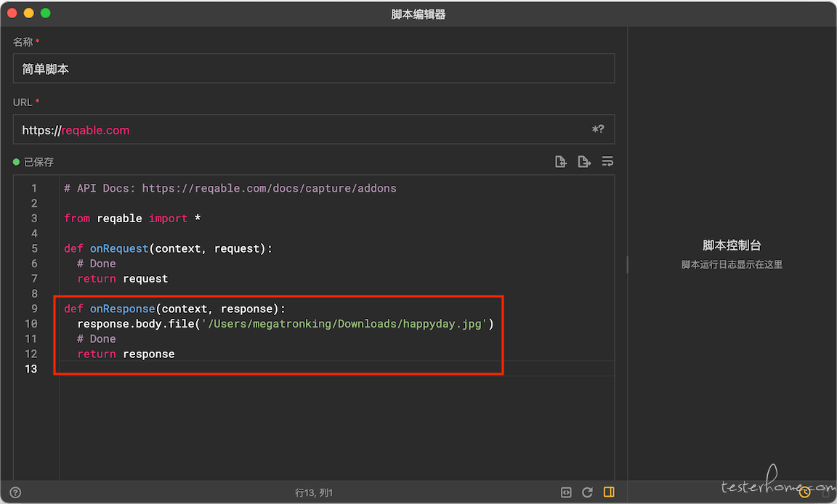Click the '# Done' comment on line 6
Viewport: 837px width, 504px height.
pyautogui.click(x=96, y=264)
